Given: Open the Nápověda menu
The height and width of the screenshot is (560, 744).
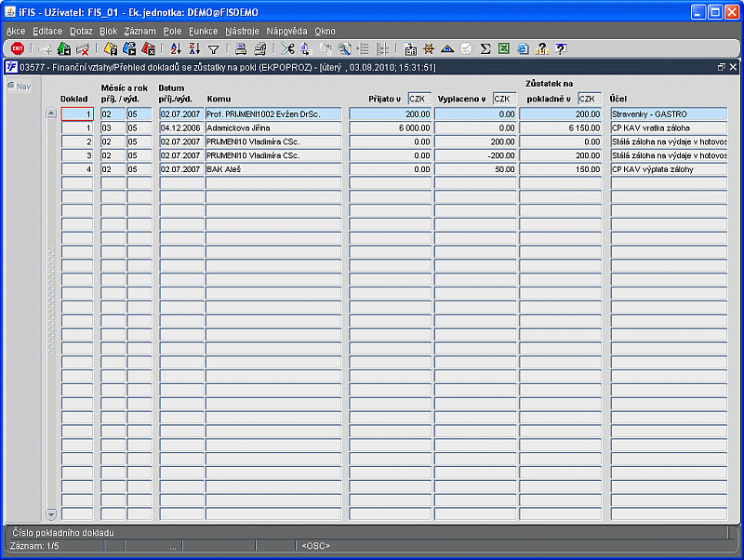Looking at the screenshot, I should coord(286,31).
